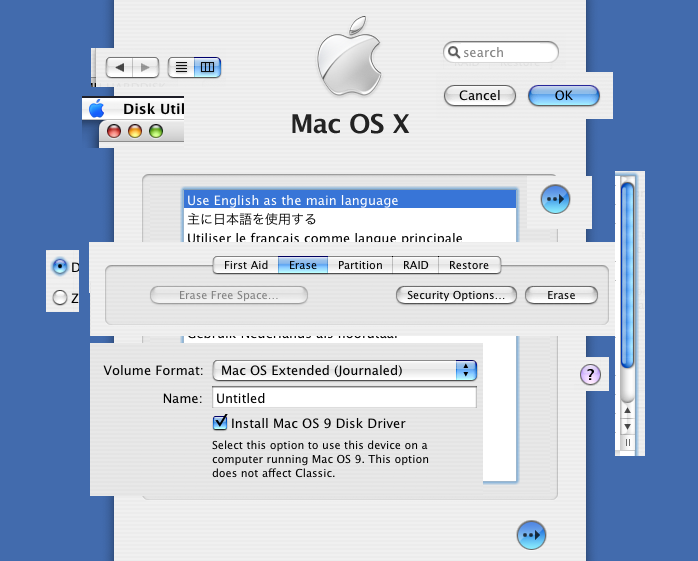Open the Volume Format dropdown
Image resolution: width=698 pixels, height=561 pixels.
click(345, 370)
